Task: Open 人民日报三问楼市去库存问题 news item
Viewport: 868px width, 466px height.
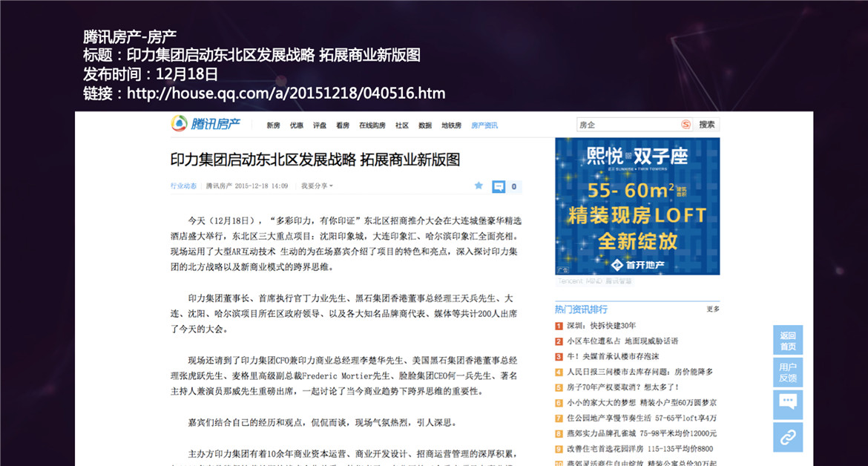Action: pyautogui.click(x=640, y=372)
